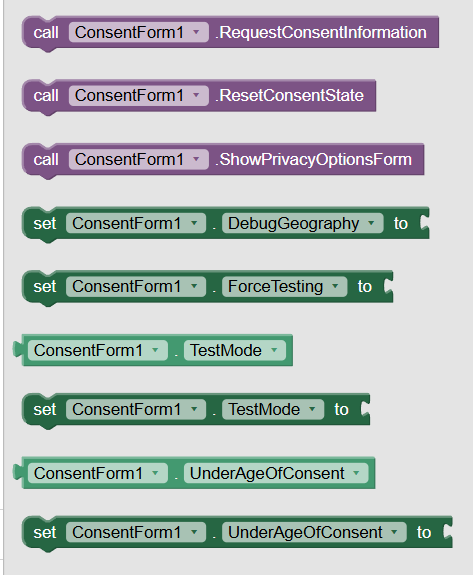
Task: Open TestMode property dropdown in setter block
Action: 273,409
